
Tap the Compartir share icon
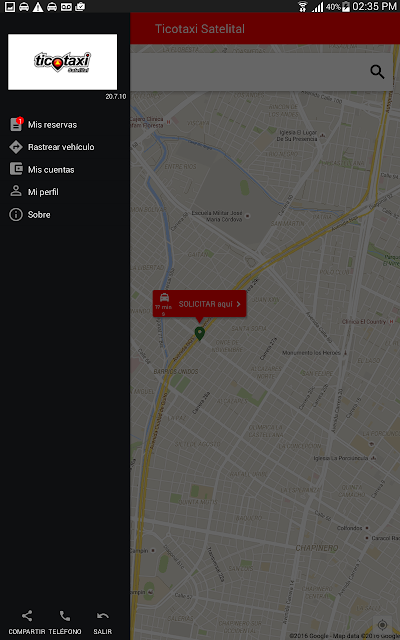pyautogui.click(x=27, y=616)
